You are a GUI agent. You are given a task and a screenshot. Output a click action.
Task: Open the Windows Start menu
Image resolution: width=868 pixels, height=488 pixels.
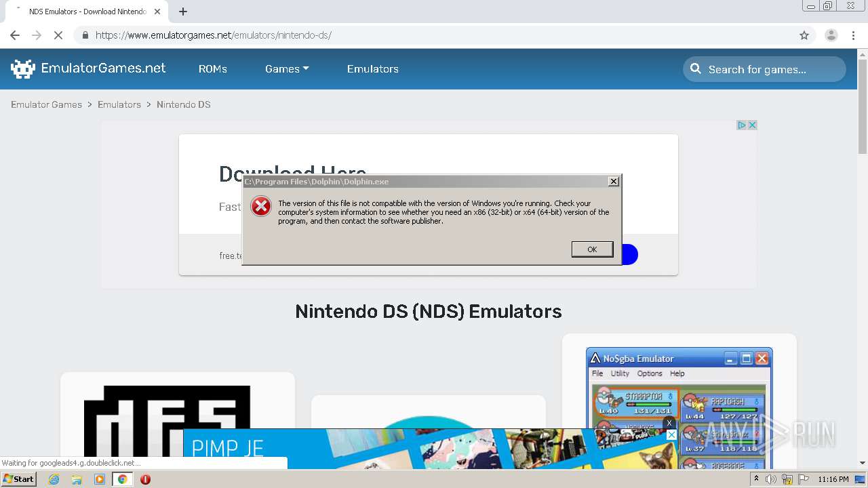click(19, 479)
